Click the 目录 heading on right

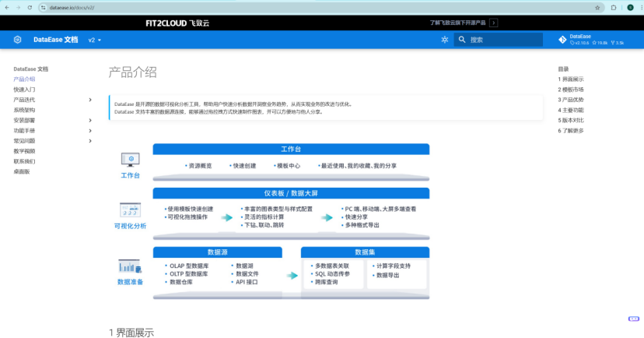(563, 69)
